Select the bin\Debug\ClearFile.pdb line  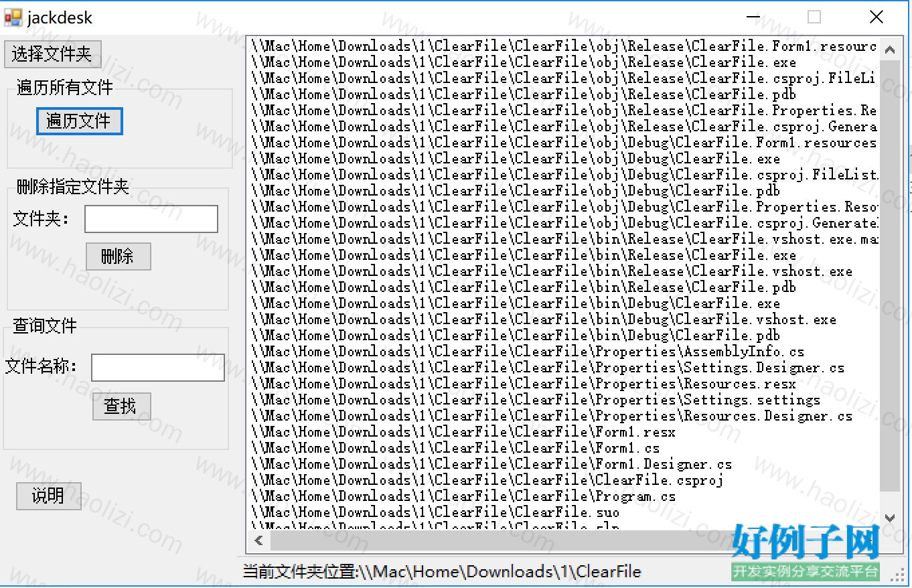coord(516,336)
